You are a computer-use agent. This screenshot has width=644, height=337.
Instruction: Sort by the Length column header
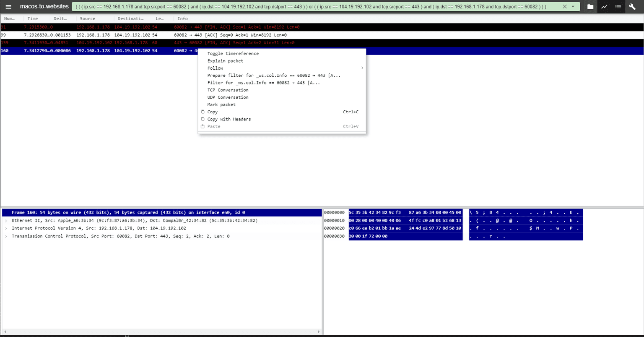coord(159,18)
